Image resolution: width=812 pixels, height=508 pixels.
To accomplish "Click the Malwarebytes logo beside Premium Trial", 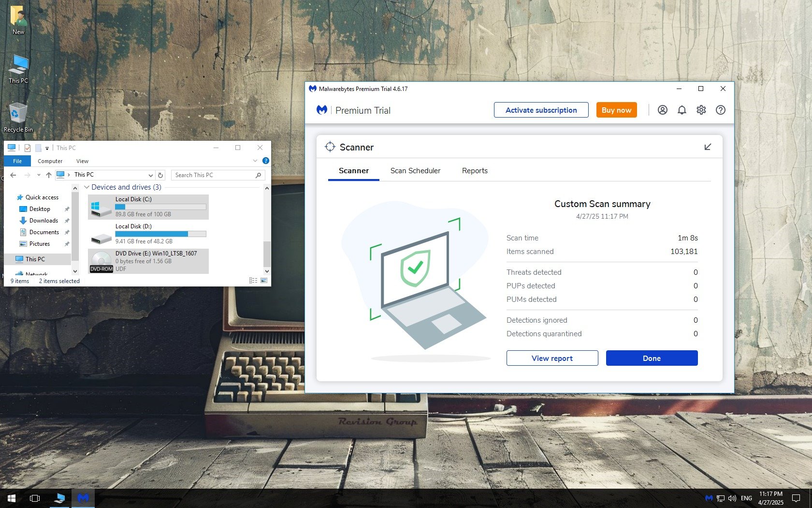I will [x=322, y=110].
